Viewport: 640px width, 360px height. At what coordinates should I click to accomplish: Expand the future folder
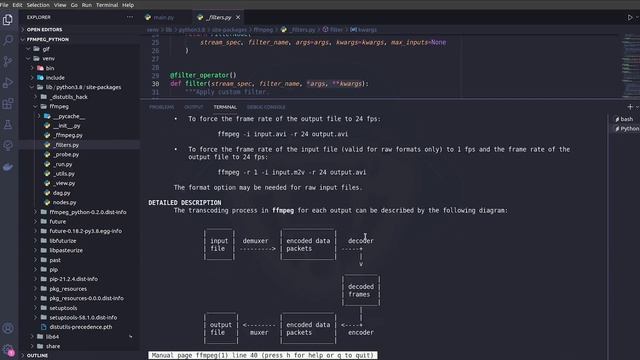[x=80, y=222]
